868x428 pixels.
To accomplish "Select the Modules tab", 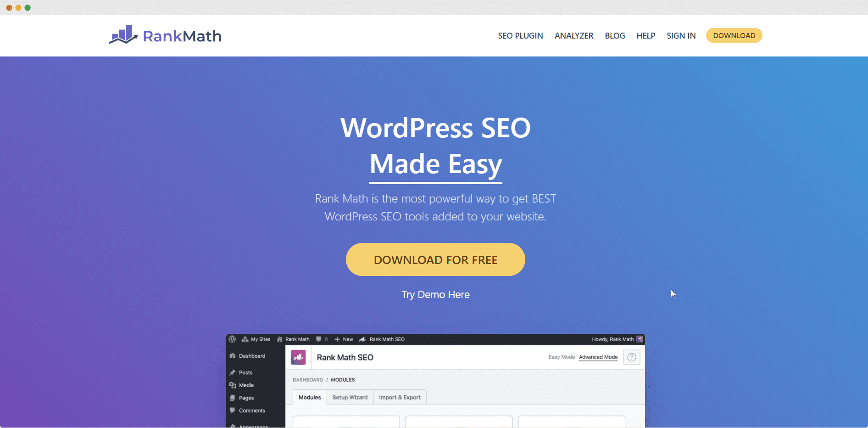I will click(x=310, y=398).
